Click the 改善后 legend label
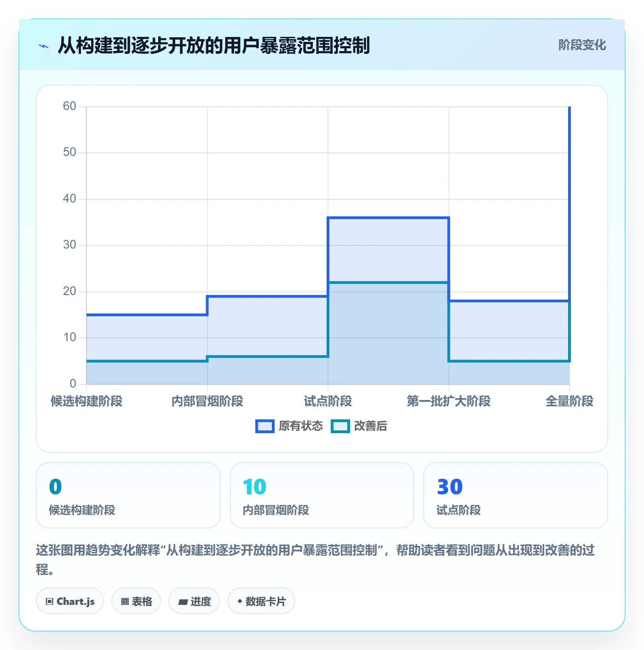644x650 pixels. (x=371, y=426)
